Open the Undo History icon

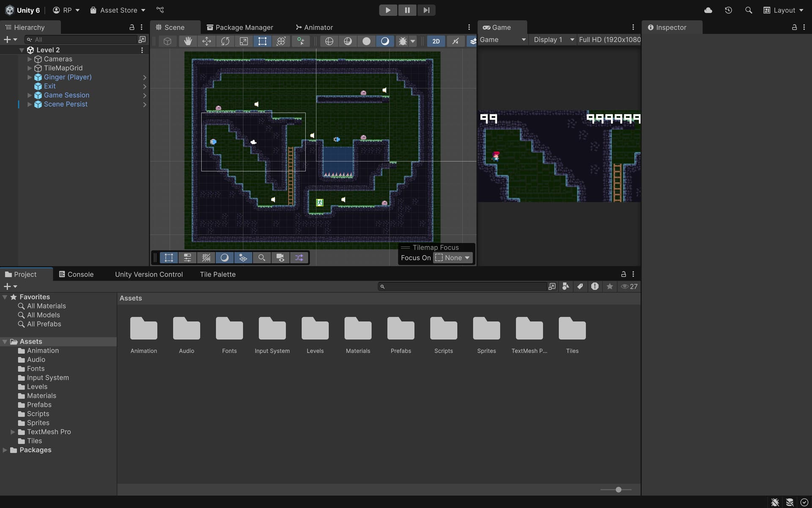click(x=728, y=10)
